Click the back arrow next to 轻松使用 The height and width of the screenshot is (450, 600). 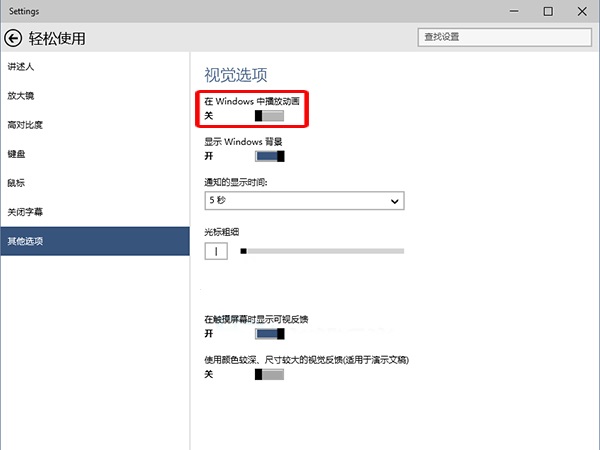(13, 38)
